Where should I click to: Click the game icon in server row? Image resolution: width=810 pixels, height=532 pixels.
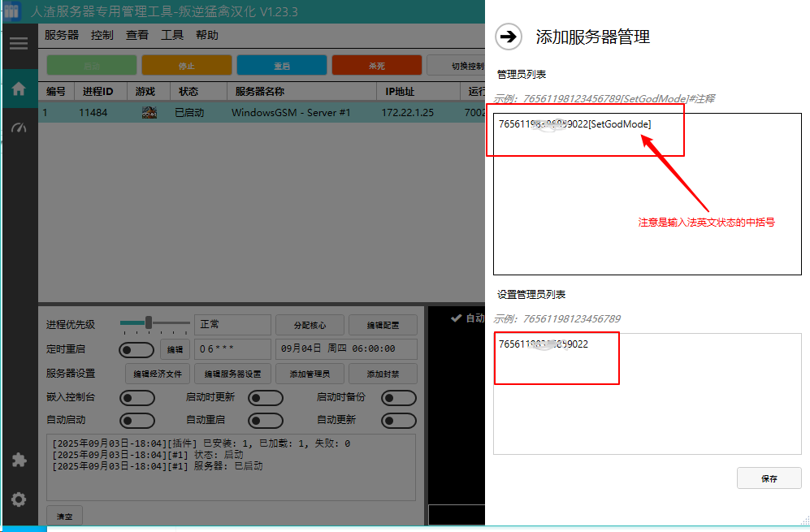pos(149,113)
